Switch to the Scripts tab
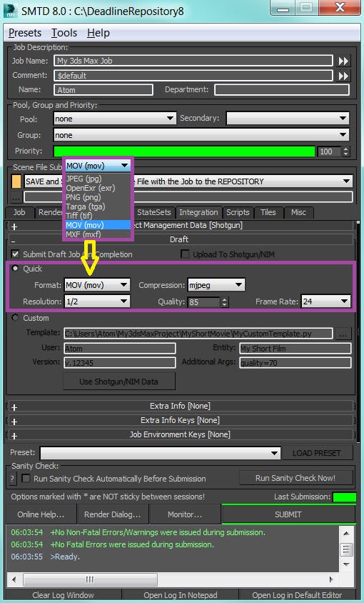This screenshot has width=364, height=603. tap(238, 212)
